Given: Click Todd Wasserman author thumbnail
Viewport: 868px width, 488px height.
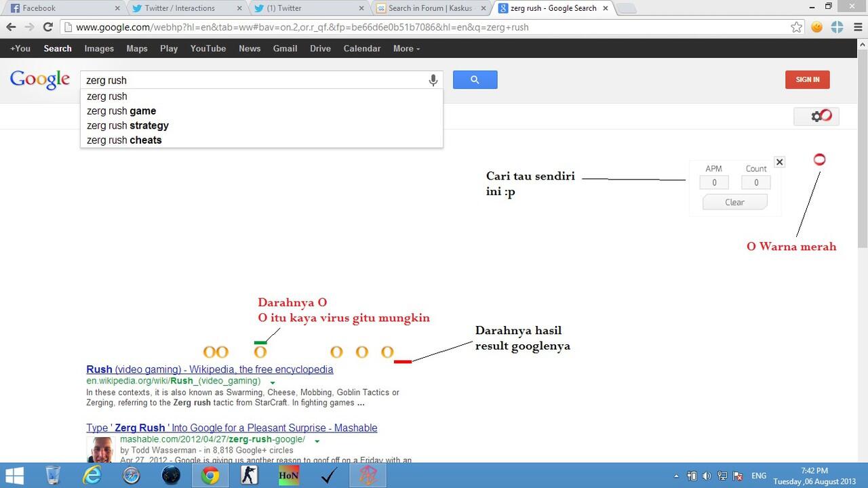Looking at the screenshot, I should 101,450.
